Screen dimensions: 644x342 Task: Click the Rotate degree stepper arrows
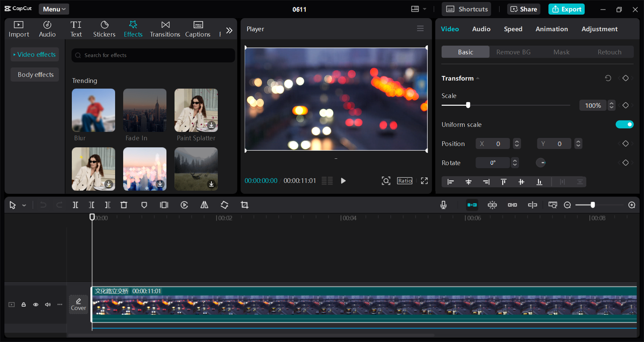click(514, 163)
